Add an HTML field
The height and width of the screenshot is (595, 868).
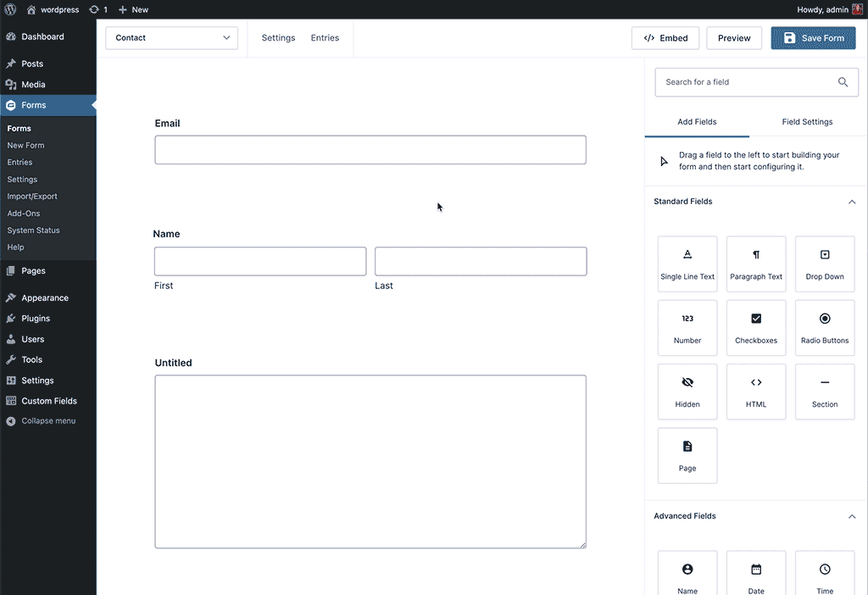[755, 392]
